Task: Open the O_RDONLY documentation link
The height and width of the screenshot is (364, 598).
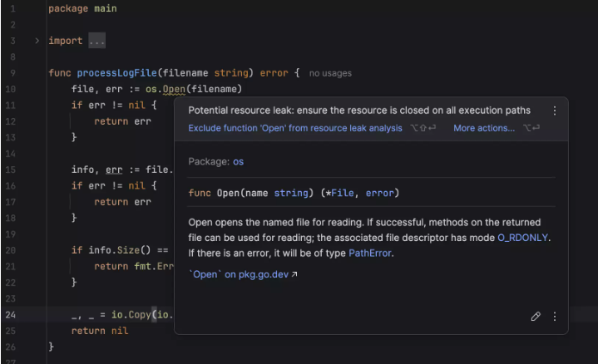Action: point(522,238)
